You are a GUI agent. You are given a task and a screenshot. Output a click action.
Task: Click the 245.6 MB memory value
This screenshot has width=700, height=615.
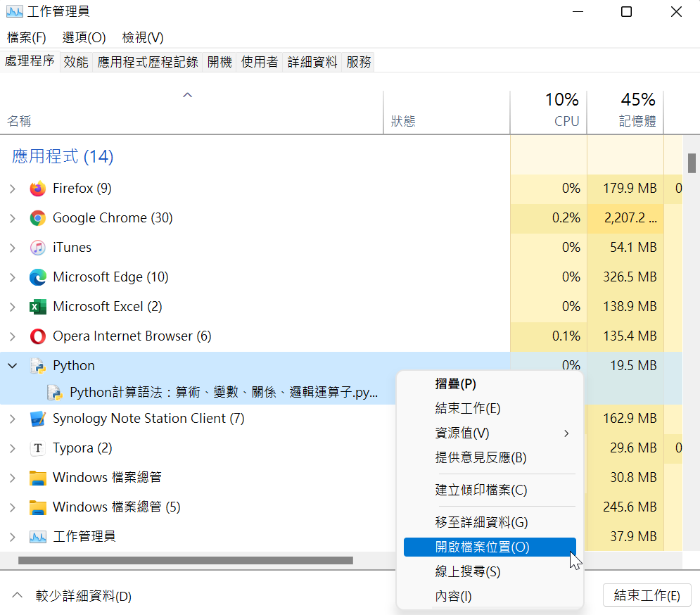[x=630, y=507]
